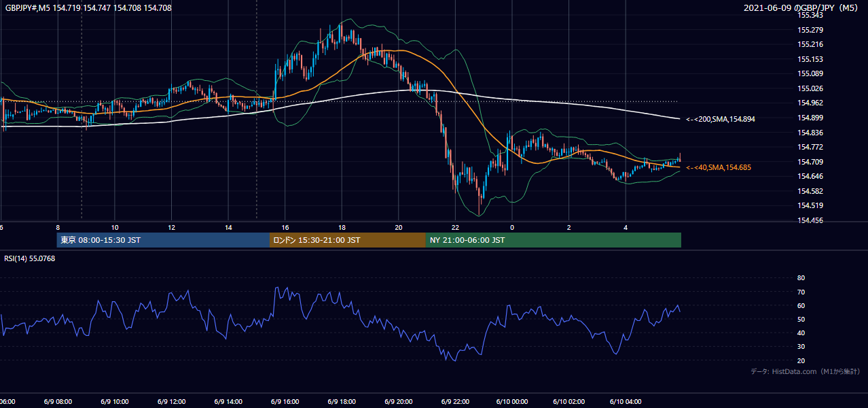Click the NY 21:00-06:00 JST session bar
Image resolution: width=868 pixels, height=408 pixels.
click(x=554, y=240)
